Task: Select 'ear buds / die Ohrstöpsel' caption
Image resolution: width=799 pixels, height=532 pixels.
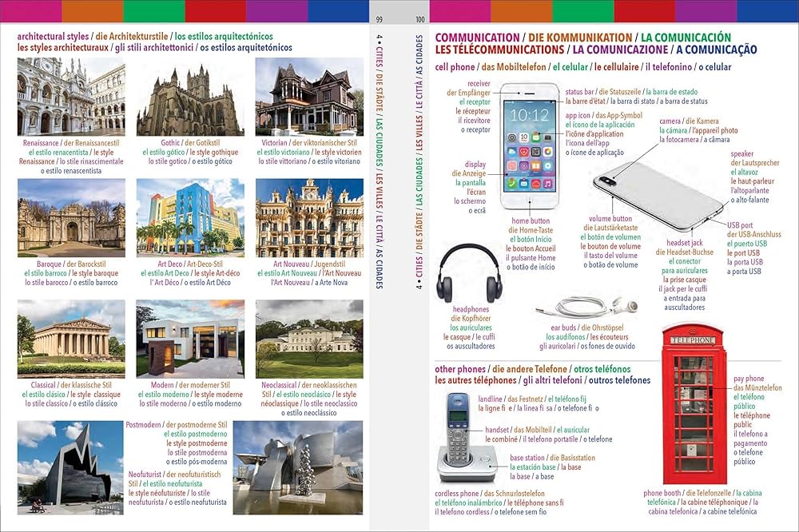Action: click(587, 328)
